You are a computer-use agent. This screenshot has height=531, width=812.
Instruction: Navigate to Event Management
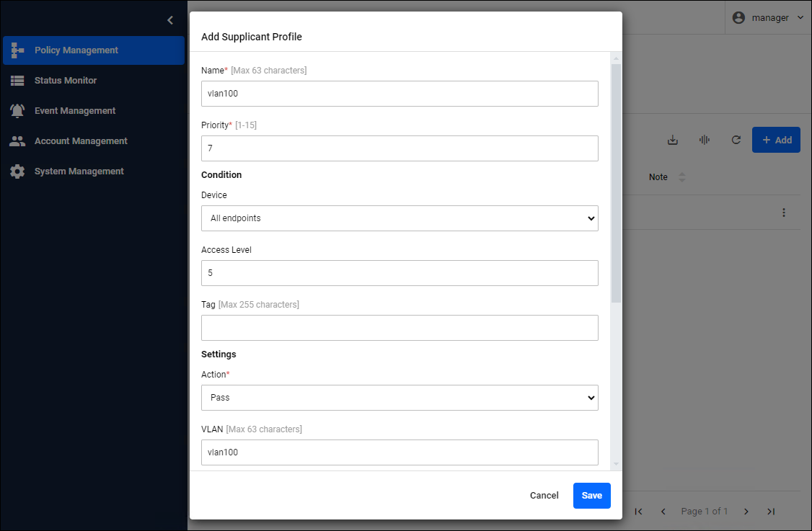point(75,111)
